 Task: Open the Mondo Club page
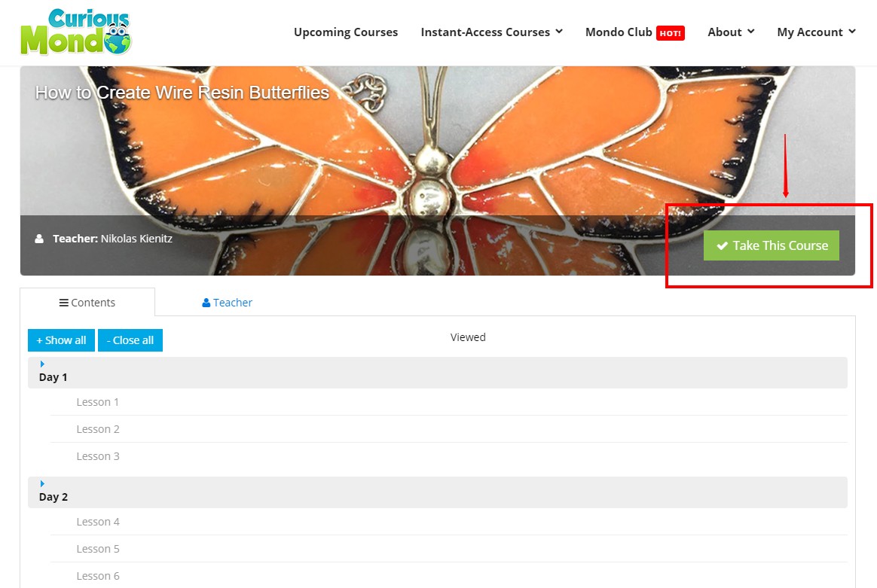tap(619, 32)
